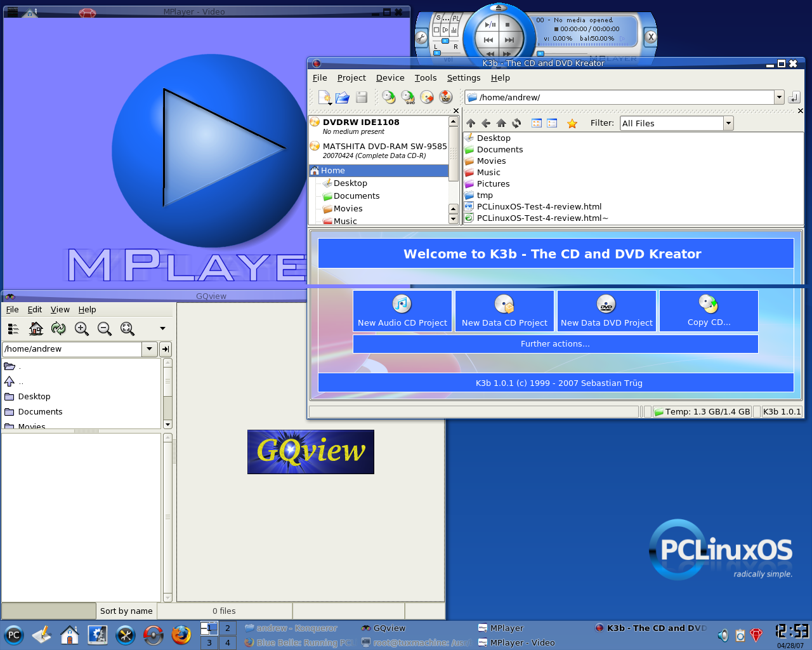Switch K3b file browser to short view
Image resolution: width=812 pixels, height=650 pixels.
pyautogui.click(x=537, y=123)
